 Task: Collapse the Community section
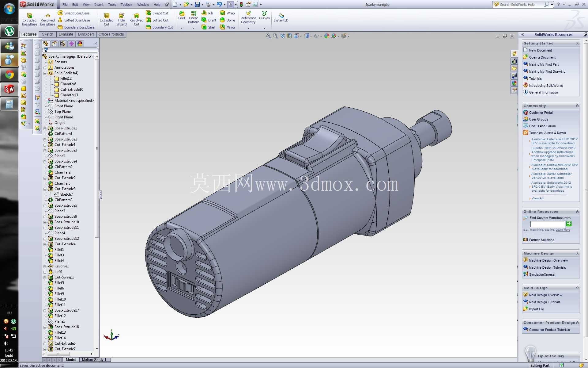coord(577,106)
